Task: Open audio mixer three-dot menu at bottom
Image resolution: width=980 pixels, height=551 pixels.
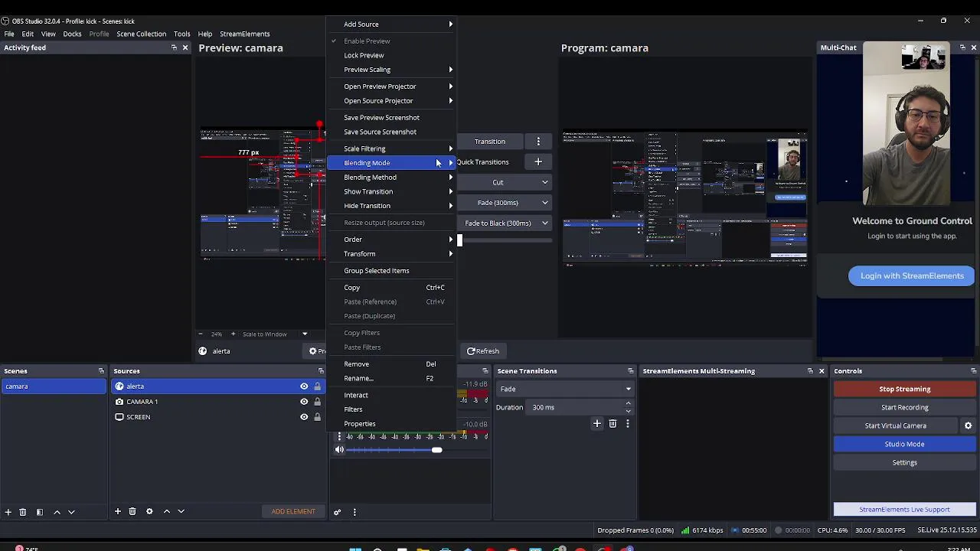Action: [354, 511]
